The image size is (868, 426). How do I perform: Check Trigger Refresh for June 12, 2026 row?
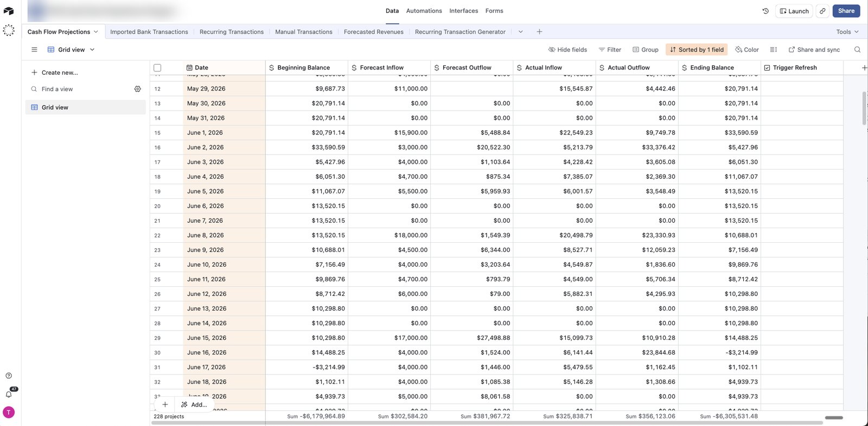point(802,294)
